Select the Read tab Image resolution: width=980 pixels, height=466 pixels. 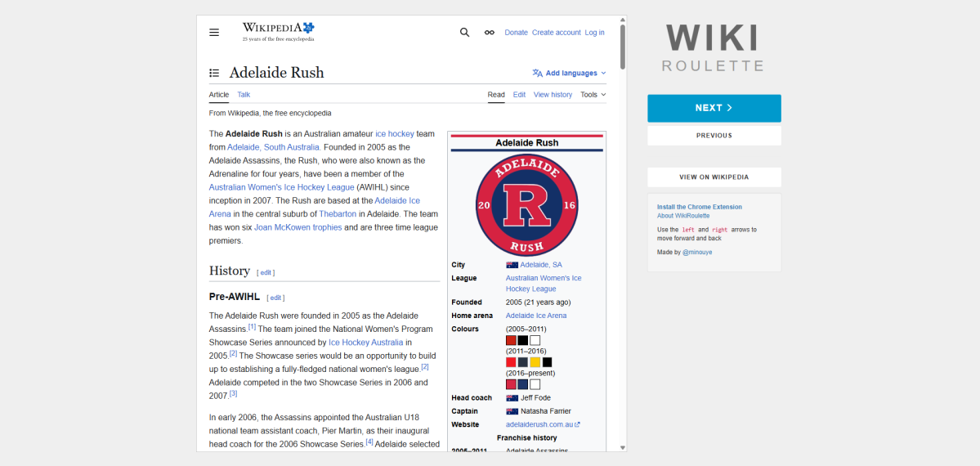click(496, 95)
